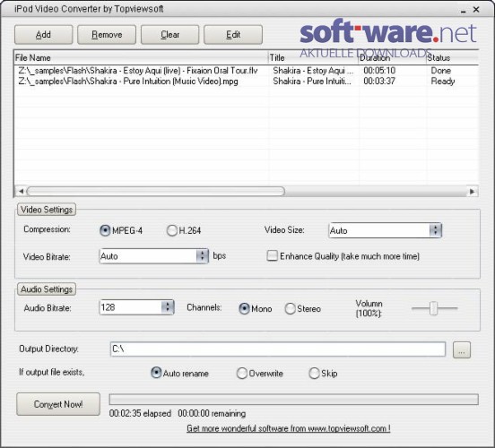Clear the file list

[x=169, y=34]
